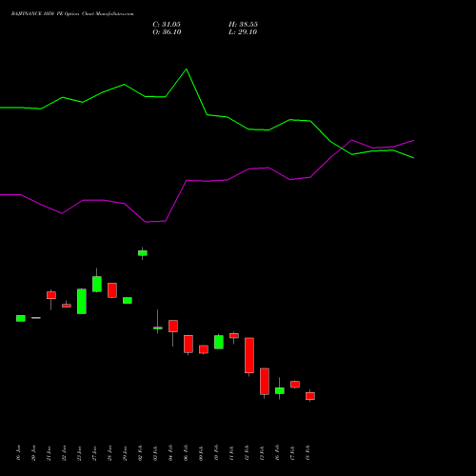
Task: Click the 28 Jan date label
Action: [109, 453]
